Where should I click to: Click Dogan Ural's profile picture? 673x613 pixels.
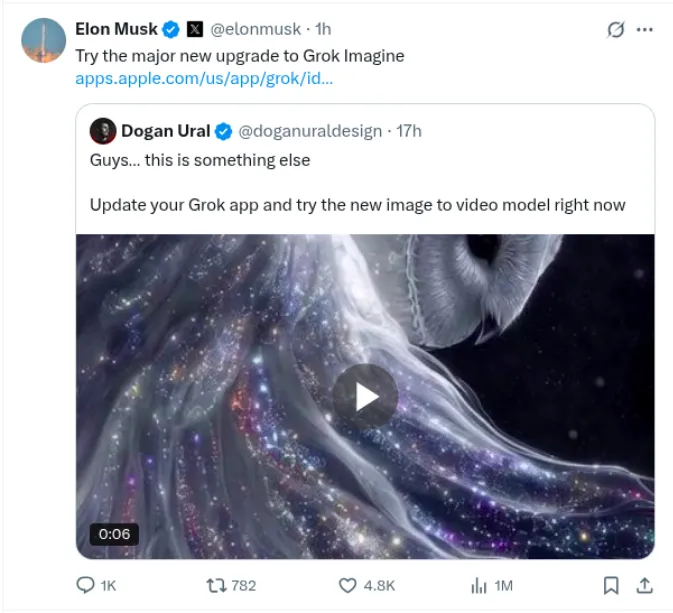tap(102, 131)
